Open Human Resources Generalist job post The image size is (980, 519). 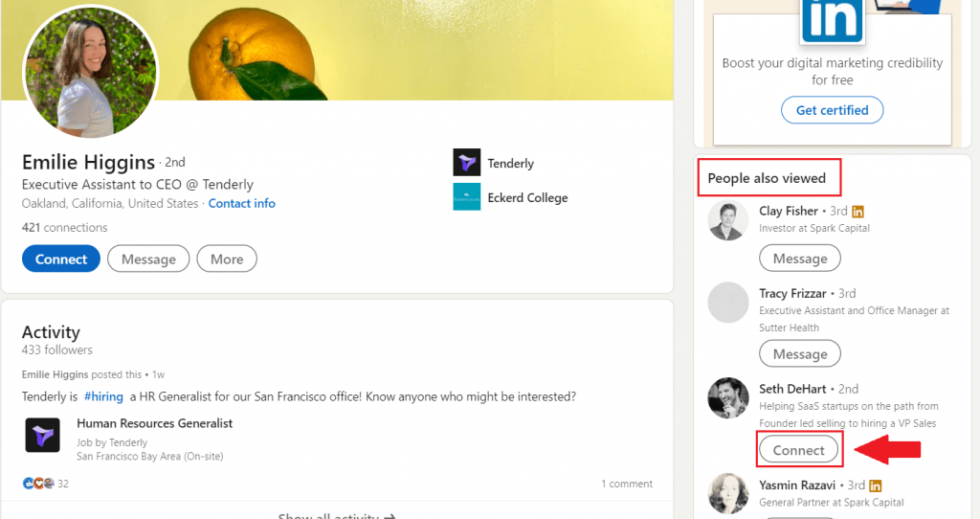point(154,423)
